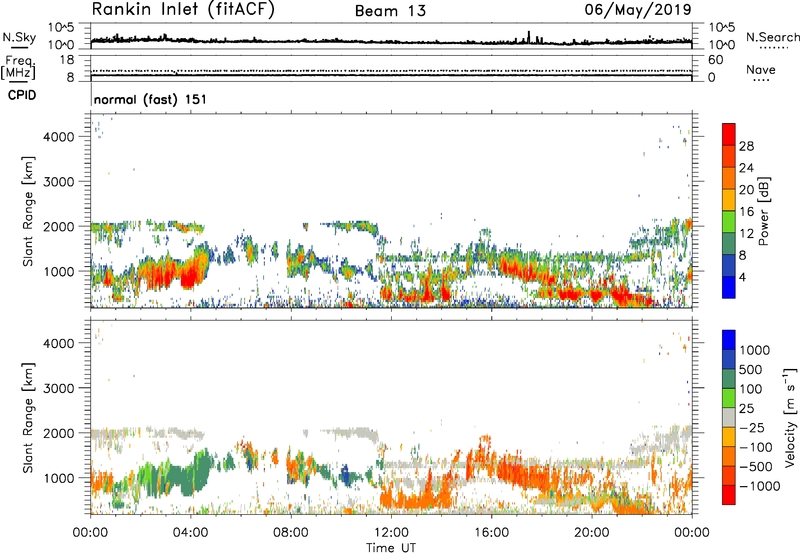This screenshot has width=800, height=554.
Task: Click the '18' tick on the frequency axis
Action: point(68,60)
